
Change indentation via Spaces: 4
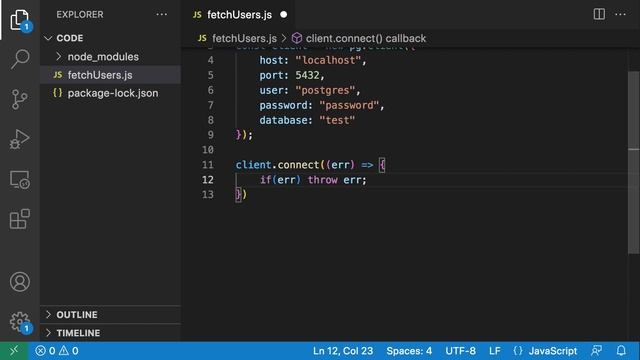point(409,351)
